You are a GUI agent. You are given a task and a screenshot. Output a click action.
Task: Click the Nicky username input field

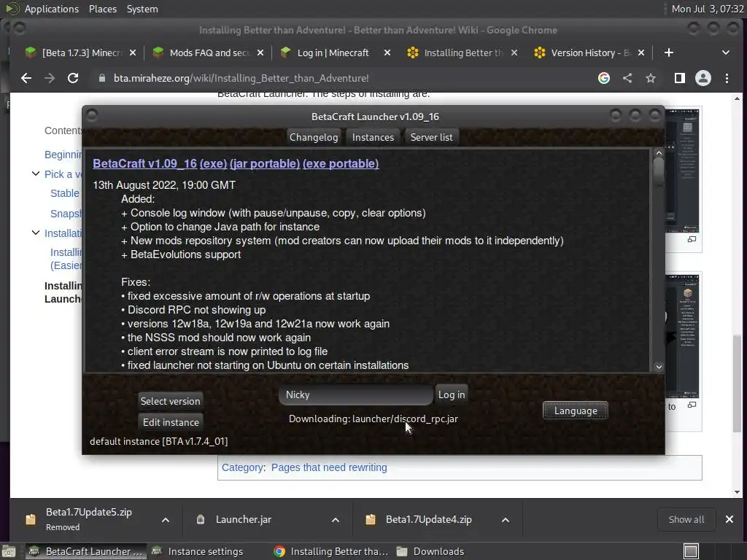click(x=356, y=394)
